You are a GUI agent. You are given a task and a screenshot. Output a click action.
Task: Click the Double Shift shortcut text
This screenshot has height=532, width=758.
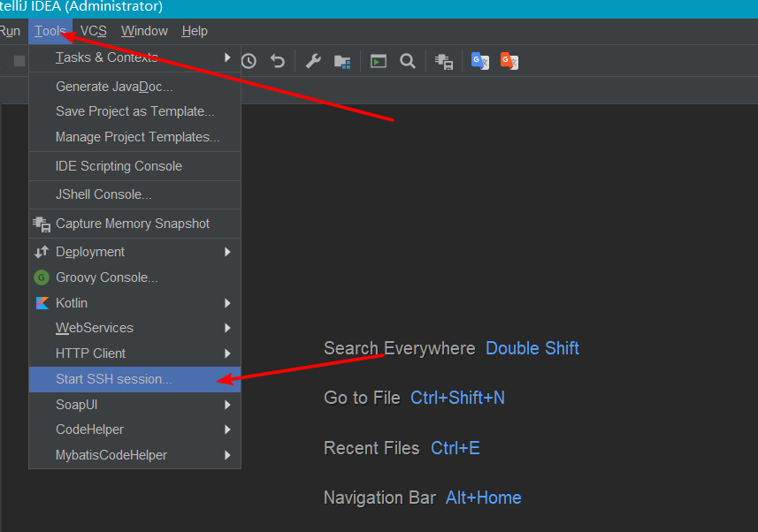pyautogui.click(x=532, y=348)
